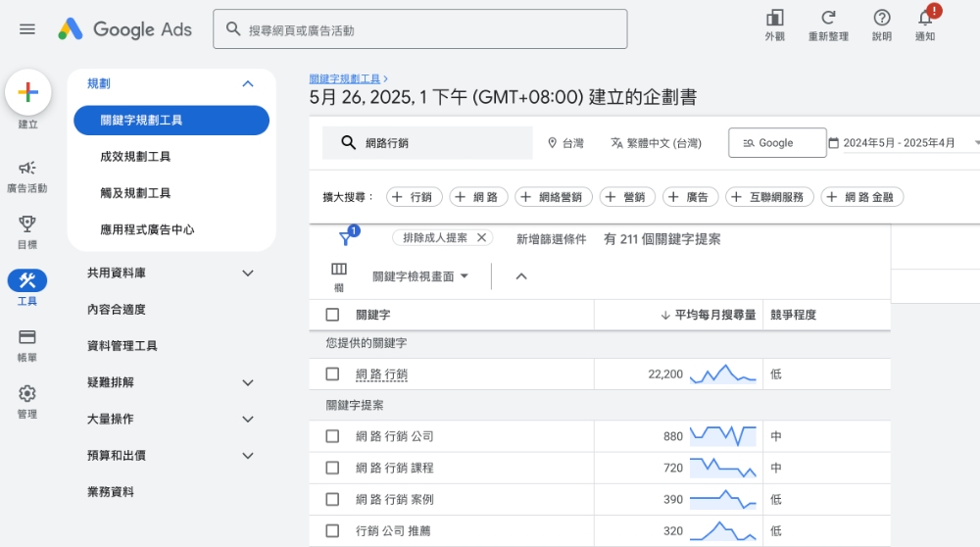This screenshot has height=547, width=980.
Task: Open 應用程式廣告中心 menu item
Action: (x=147, y=229)
